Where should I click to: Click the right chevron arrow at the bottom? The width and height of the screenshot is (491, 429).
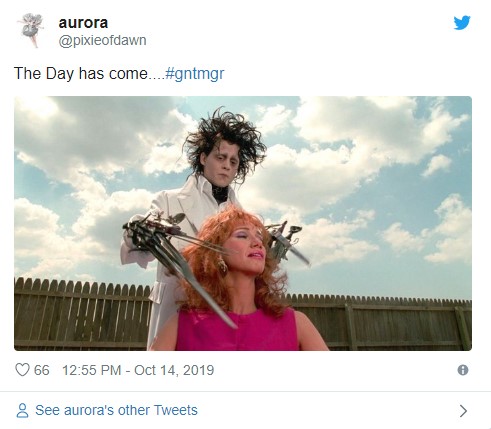(x=463, y=411)
